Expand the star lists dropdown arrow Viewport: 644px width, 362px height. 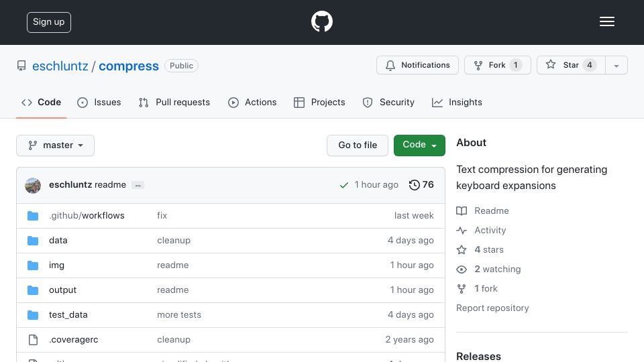[x=616, y=66]
